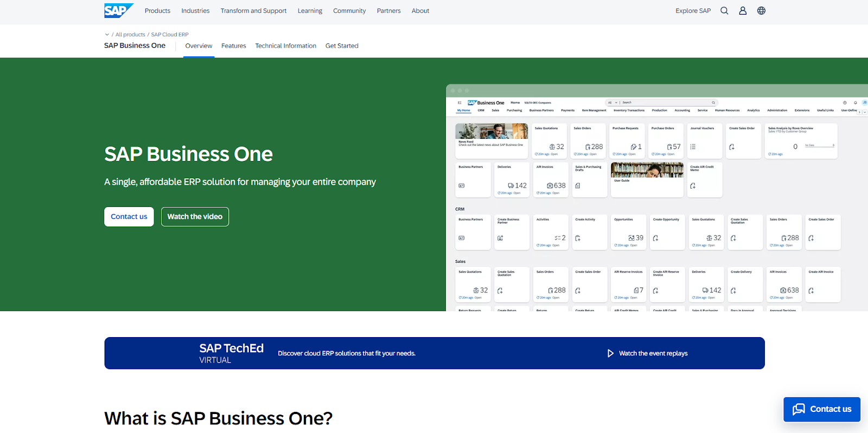
Task: Open the site search magnifier icon
Action: tap(724, 11)
